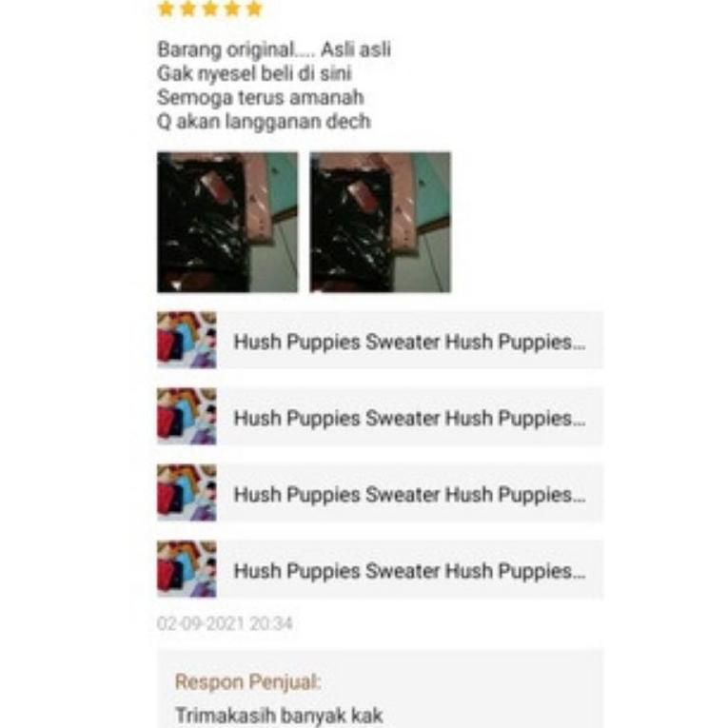This screenshot has height=728, width=728.
Task: Click the fifth rating star
Action: [254, 9]
